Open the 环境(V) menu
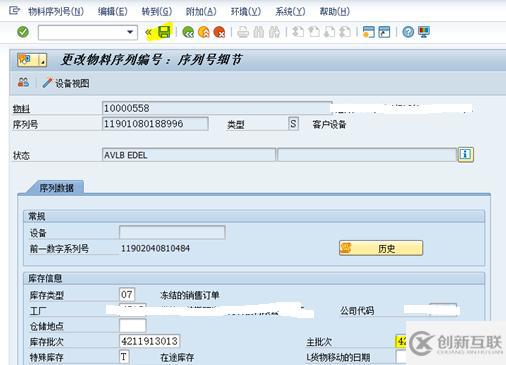Viewport: 506px width, 365px height. tap(246, 12)
